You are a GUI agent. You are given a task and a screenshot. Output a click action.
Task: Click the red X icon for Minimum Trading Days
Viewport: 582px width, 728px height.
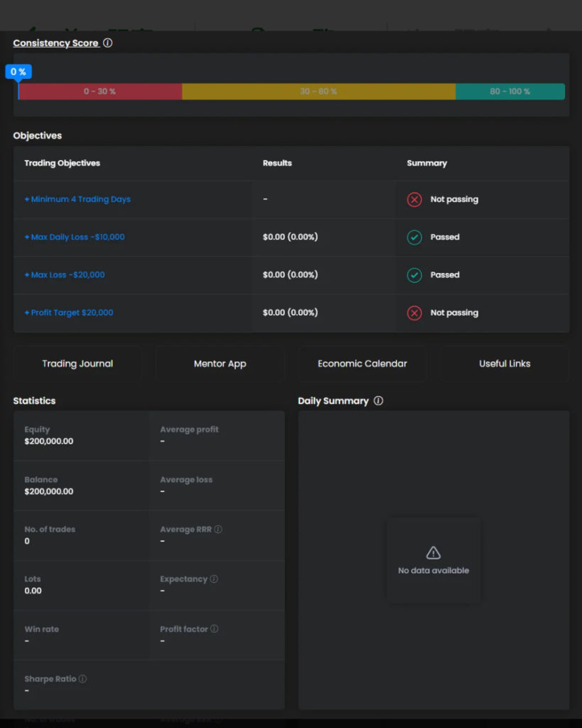click(x=414, y=200)
